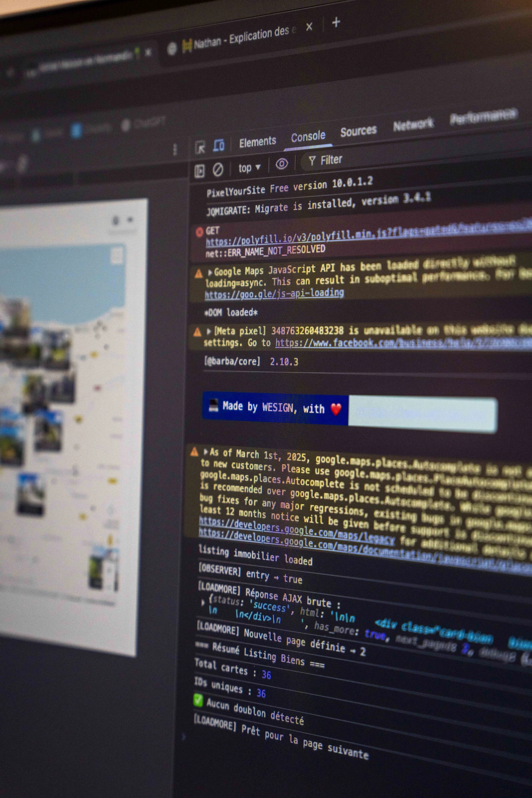Show the console sidebar panel icon
Image resolution: width=532 pixels, height=798 pixels.
coord(199,171)
